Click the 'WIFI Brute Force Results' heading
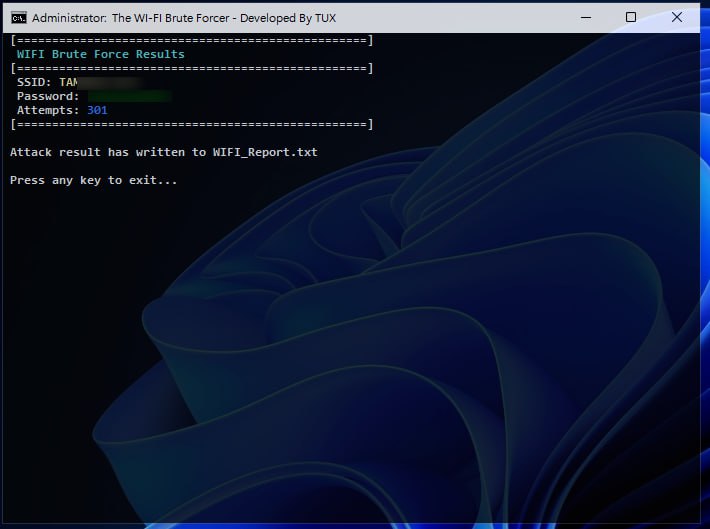 click(x=101, y=54)
